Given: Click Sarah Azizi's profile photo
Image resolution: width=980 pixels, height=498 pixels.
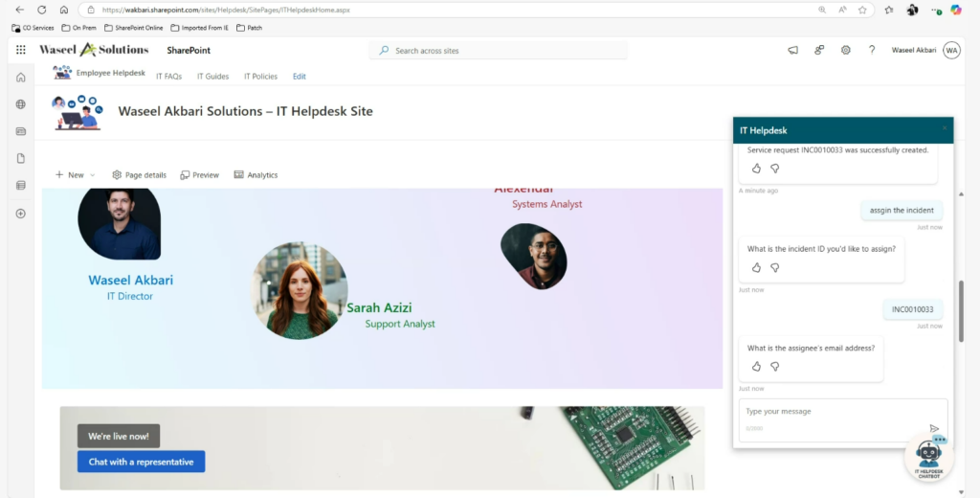Looking at the screenshot, I should point(300,291).
